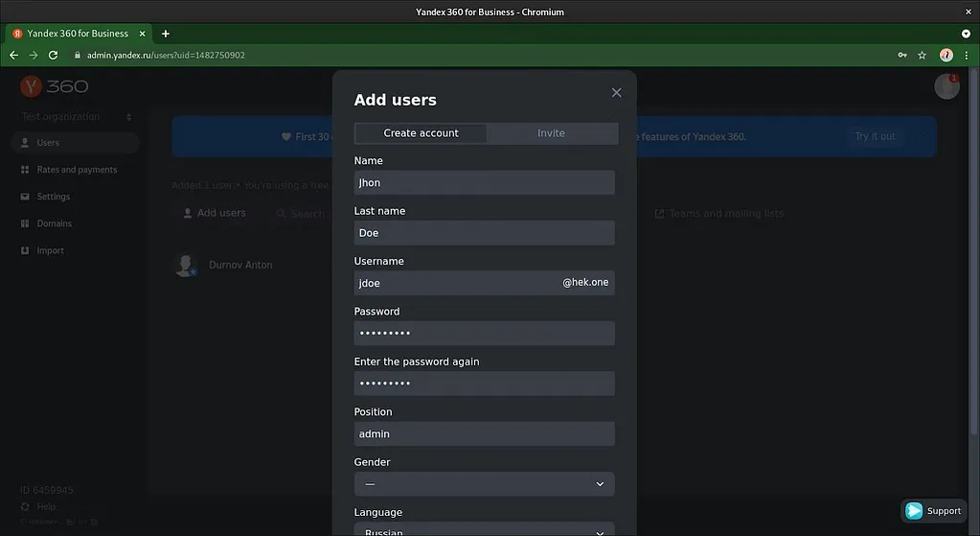This screenshot has height=536, width=980.
Task: Open the Chromium profile avatar
Action: pyautogui.click(x=946, y=55)
